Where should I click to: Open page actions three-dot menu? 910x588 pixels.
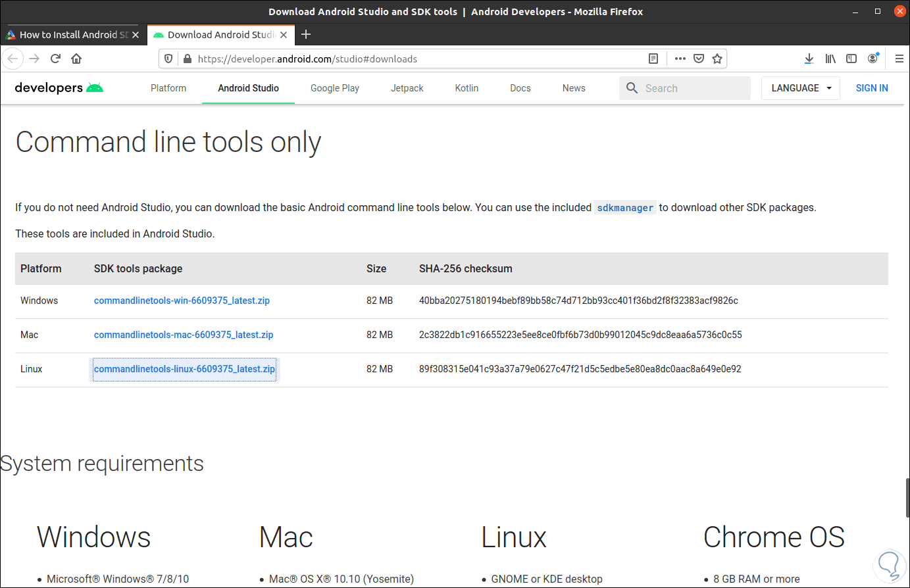click(x=680, y=59)
